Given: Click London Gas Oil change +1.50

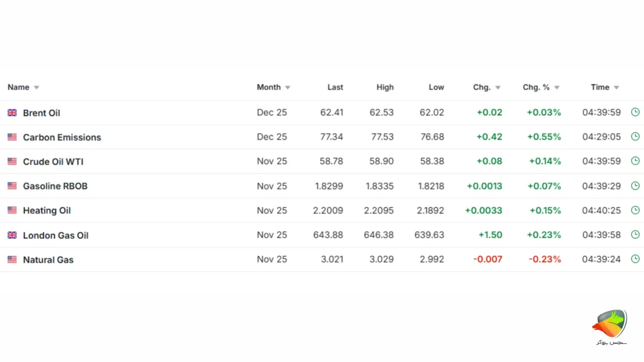Looking at the screenshot, I should pos(491,235).
